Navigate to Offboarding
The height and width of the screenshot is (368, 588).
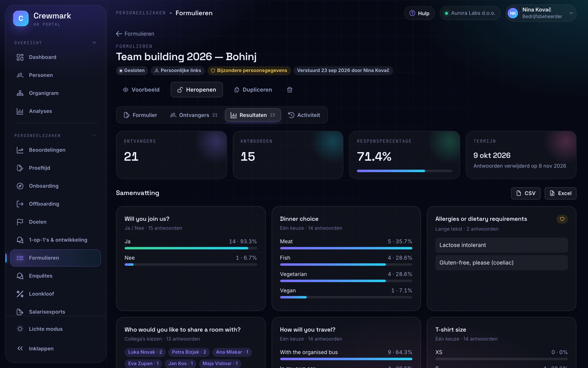[x=55, y=204]
